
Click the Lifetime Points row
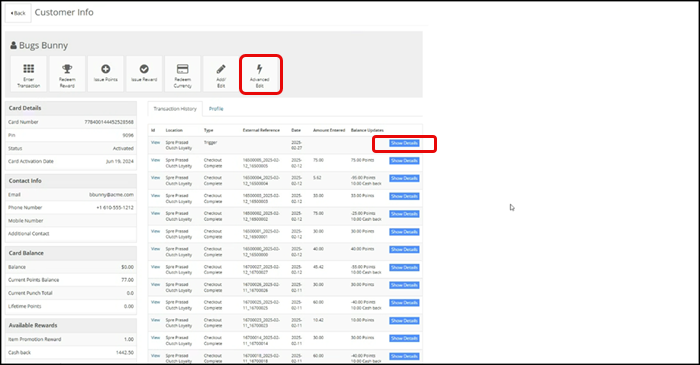click(x=71, y=306)
